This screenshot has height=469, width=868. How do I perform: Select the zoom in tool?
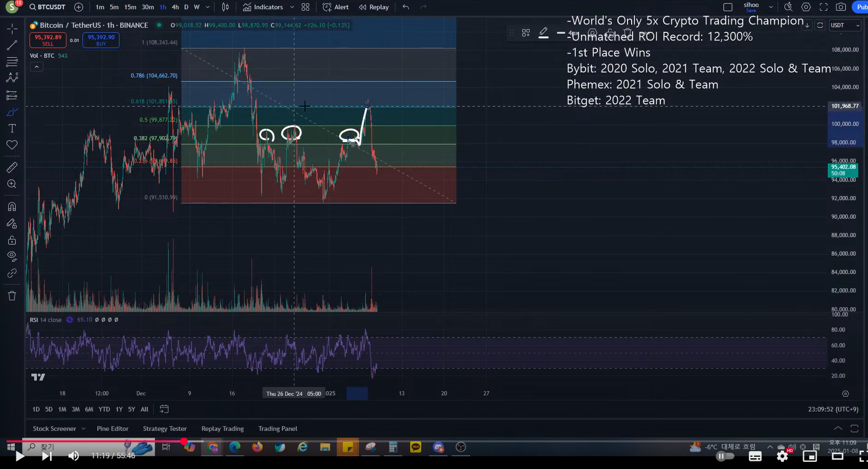point(12,184)
